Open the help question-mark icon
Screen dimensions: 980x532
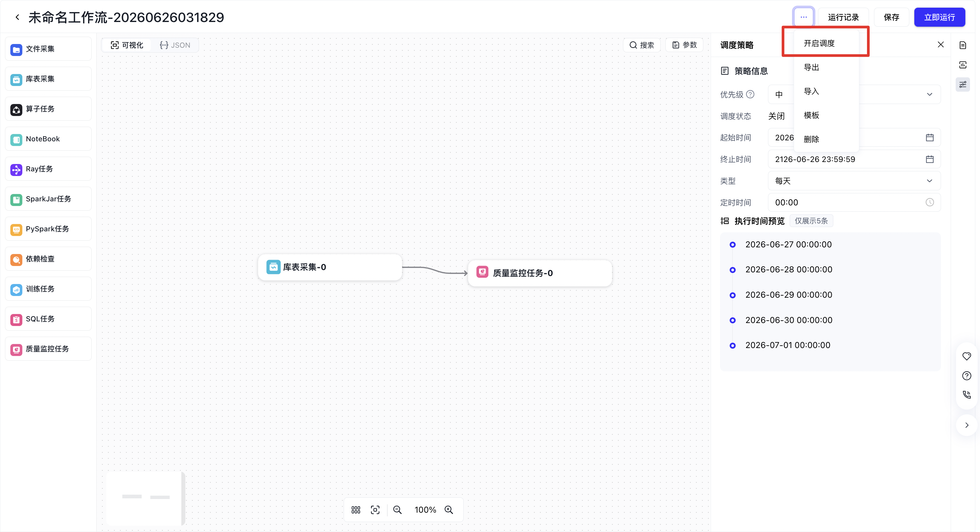(967, 376)
